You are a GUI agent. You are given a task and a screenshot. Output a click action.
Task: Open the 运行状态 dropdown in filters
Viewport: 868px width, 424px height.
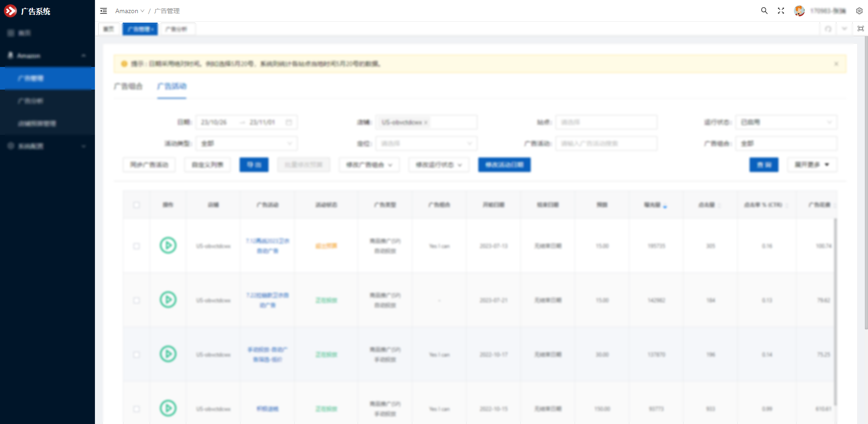[786, 122]
